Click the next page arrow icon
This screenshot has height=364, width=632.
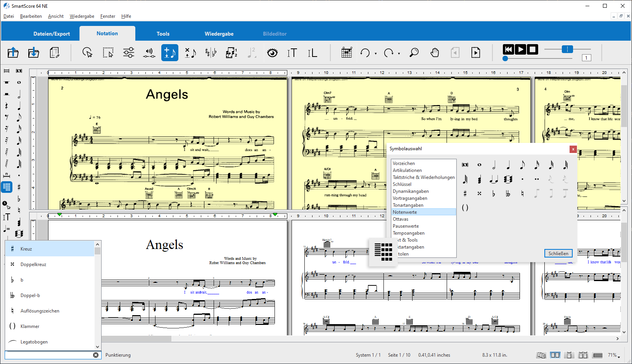click(x=476, y=52)
